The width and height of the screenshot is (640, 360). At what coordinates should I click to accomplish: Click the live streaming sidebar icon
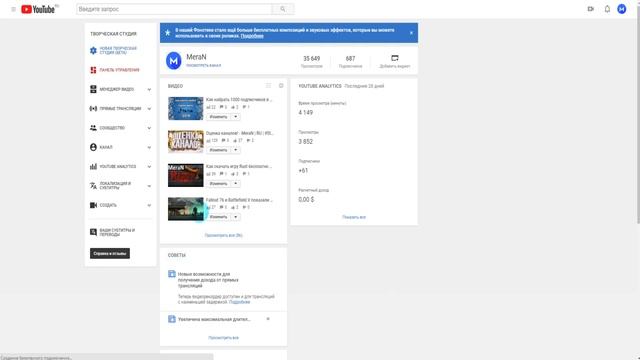click(x=93, y=109)
